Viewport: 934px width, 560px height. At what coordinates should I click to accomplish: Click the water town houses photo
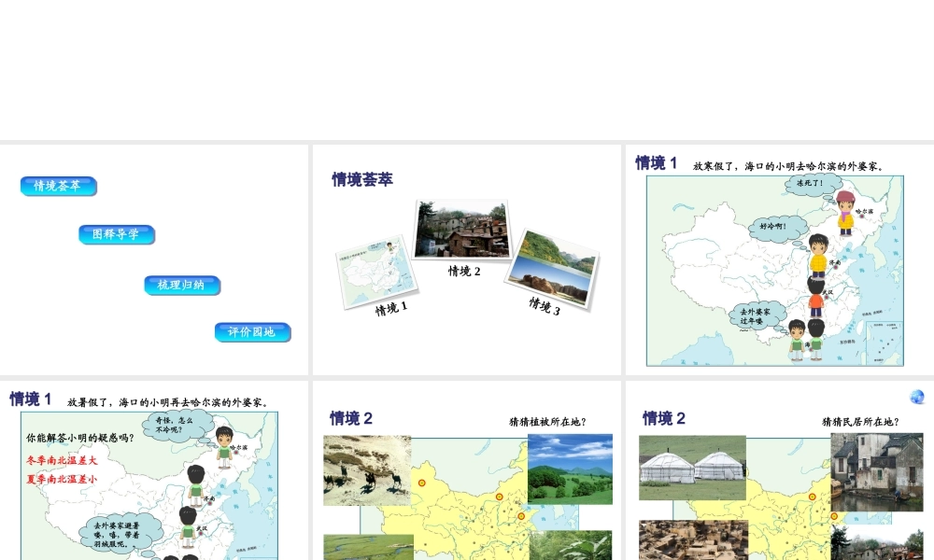click(x=877, y=472)
